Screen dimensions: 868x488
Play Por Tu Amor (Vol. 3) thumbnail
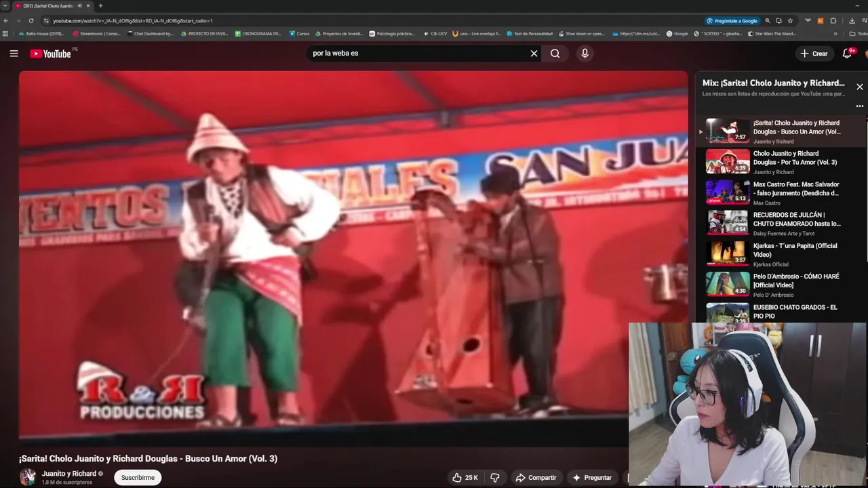tap(728, 161)
